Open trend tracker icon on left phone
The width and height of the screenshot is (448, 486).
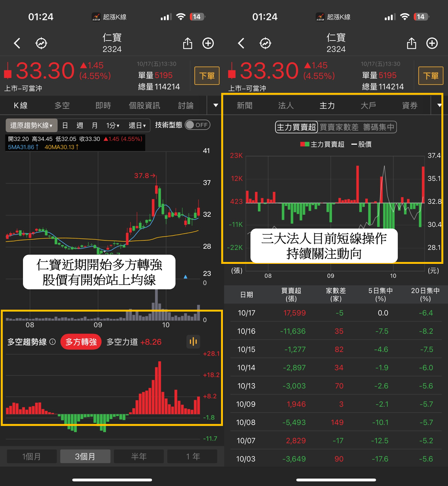coord(41,43)
